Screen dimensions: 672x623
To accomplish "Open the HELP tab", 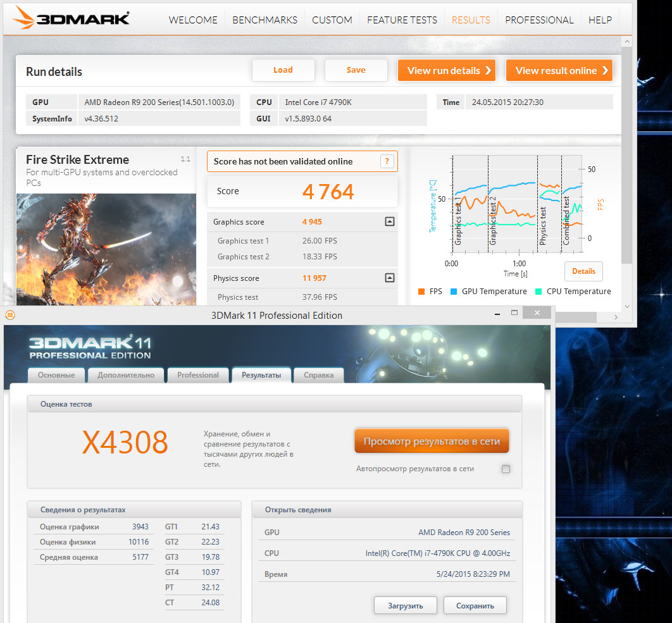I will pos(600,20).
